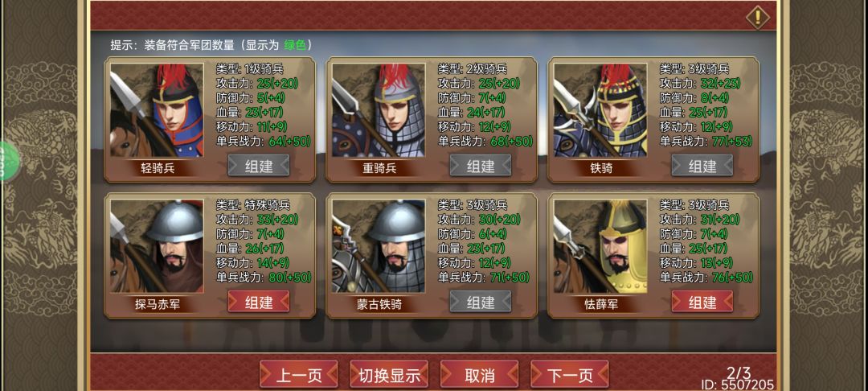Go to previous page with 上一页
Viewport: 868px width, 391px height.
click(x=299, y=375)
